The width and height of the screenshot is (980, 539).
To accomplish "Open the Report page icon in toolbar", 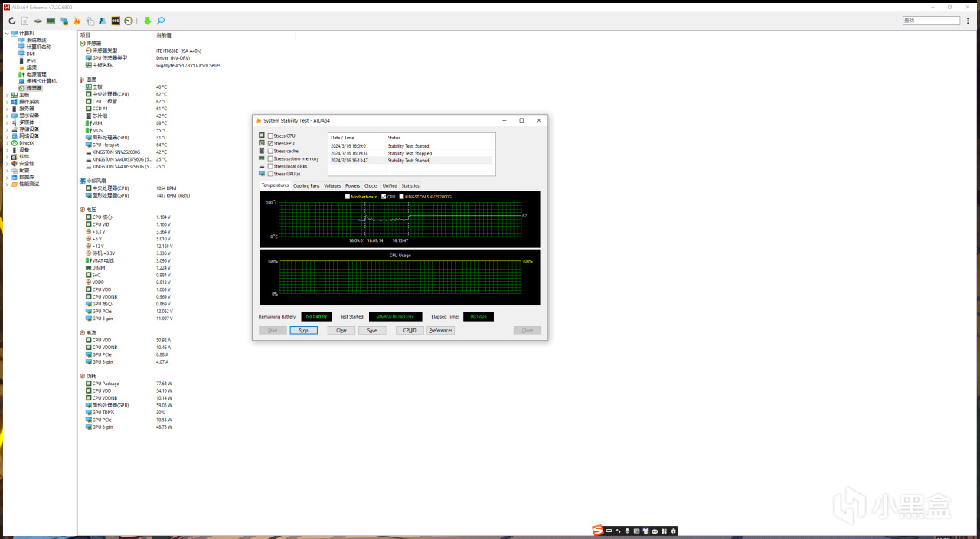I will [24, 21].
